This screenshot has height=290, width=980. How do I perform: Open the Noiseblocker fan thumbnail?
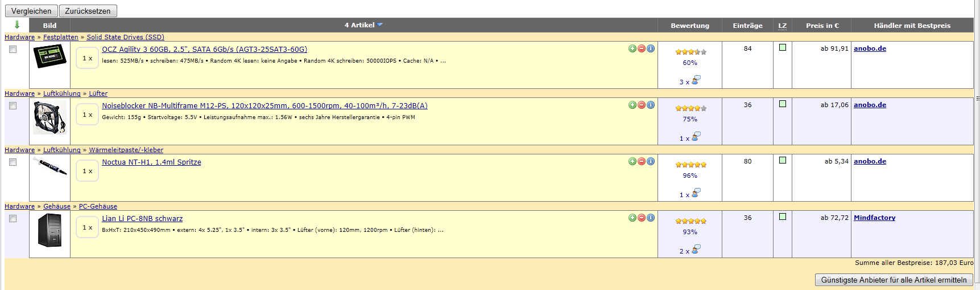point(49,117)
